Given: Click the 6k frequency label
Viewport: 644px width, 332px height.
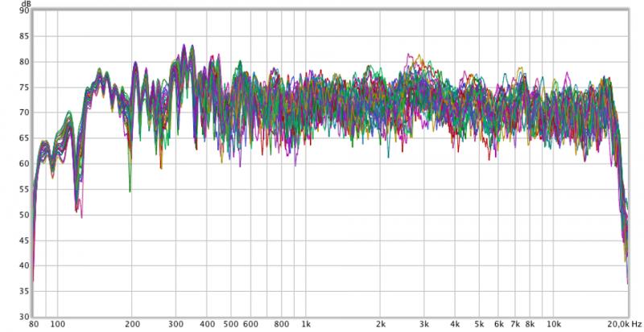Looking at the screenshot, I should pyautogui.click(x=498, y=324).
